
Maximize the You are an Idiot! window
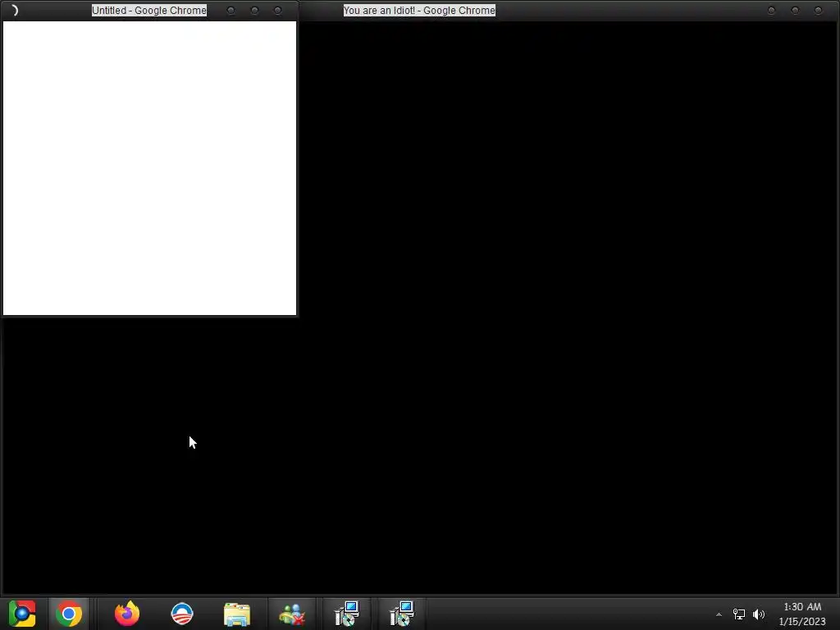coord(795,10)
